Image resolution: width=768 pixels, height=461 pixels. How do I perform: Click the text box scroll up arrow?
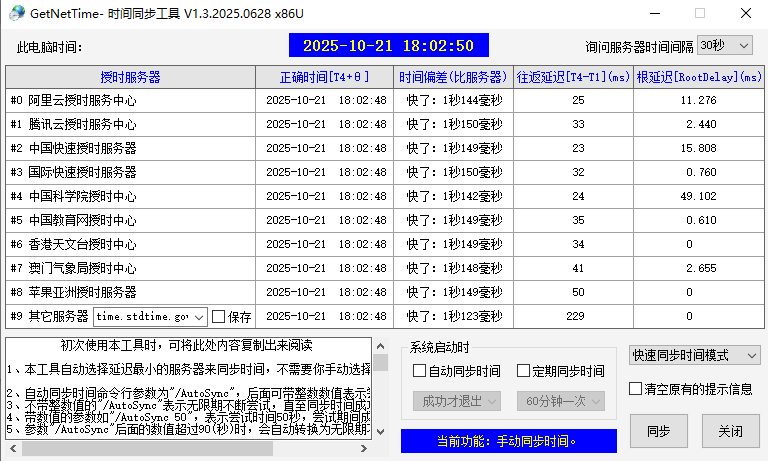[381, 346]
